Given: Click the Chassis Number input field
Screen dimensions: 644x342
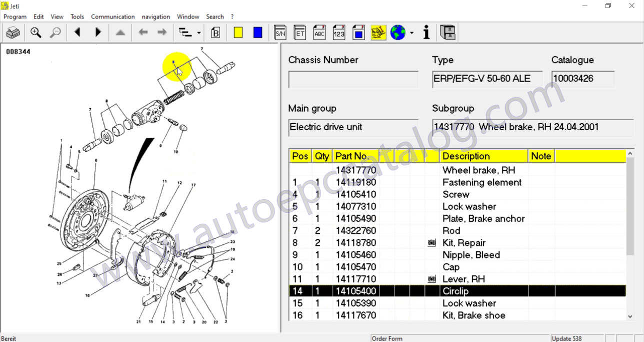Looking at the screenshot, I should click(x=353, y=79).
